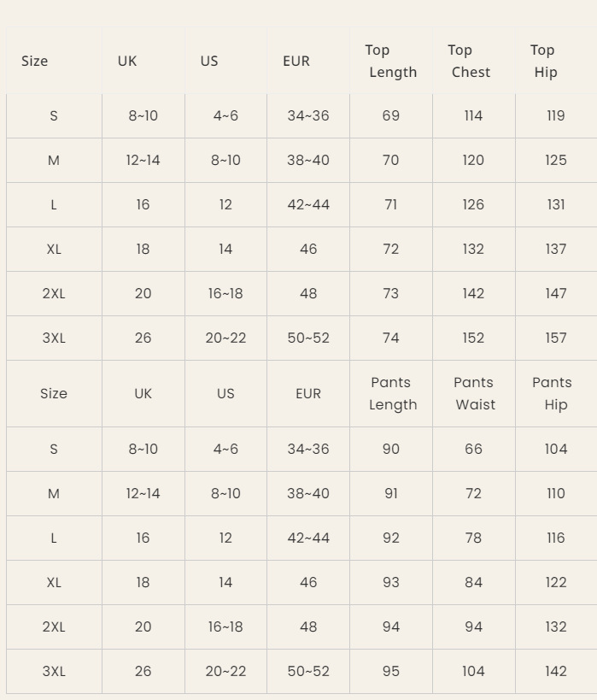This screenshot has height=700, width=597.
Task: Click the top chest value 126
Action: tap(473, 204)
